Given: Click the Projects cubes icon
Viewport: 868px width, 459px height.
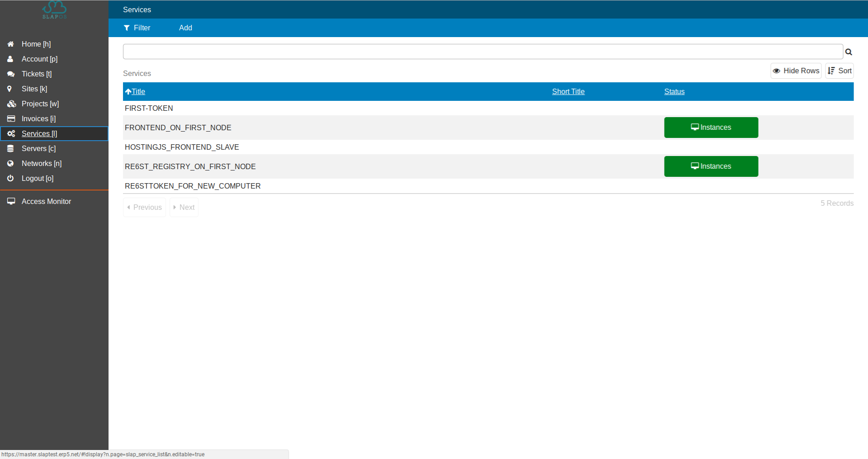Looking at the screenshot, I should 11,104.
